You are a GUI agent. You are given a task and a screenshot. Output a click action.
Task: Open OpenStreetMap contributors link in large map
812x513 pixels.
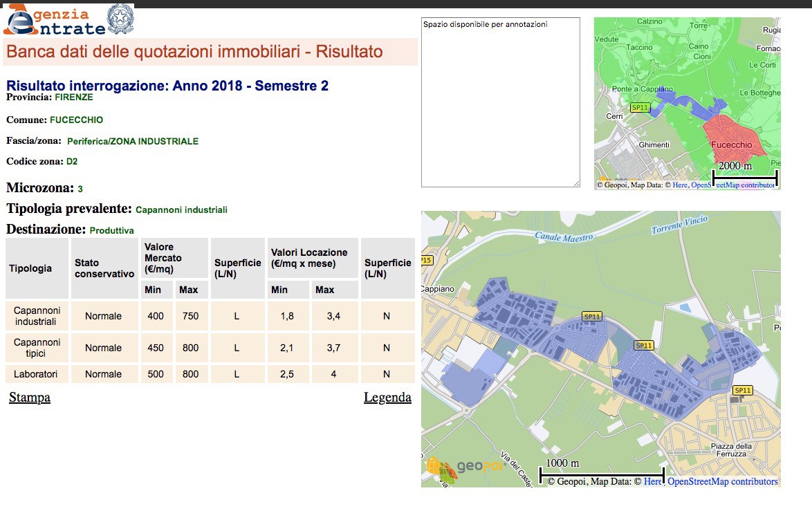722,482
